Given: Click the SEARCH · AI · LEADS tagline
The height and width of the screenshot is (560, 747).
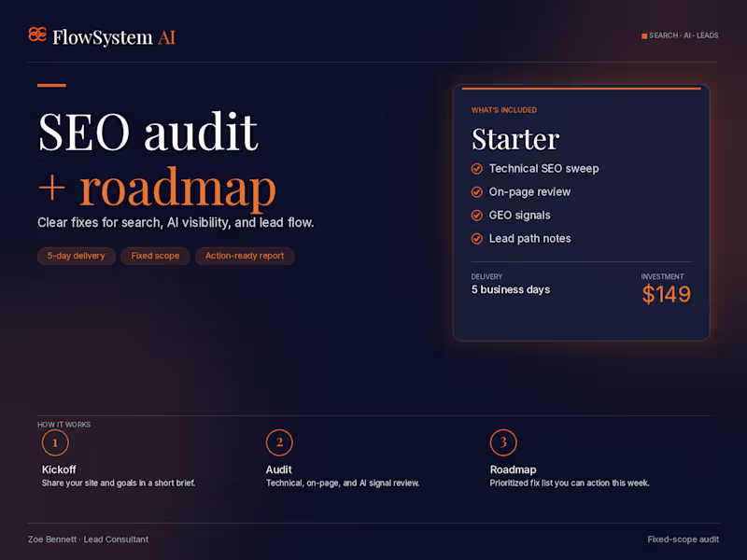Looking at the screenshot, I should [x=684, y=35].
